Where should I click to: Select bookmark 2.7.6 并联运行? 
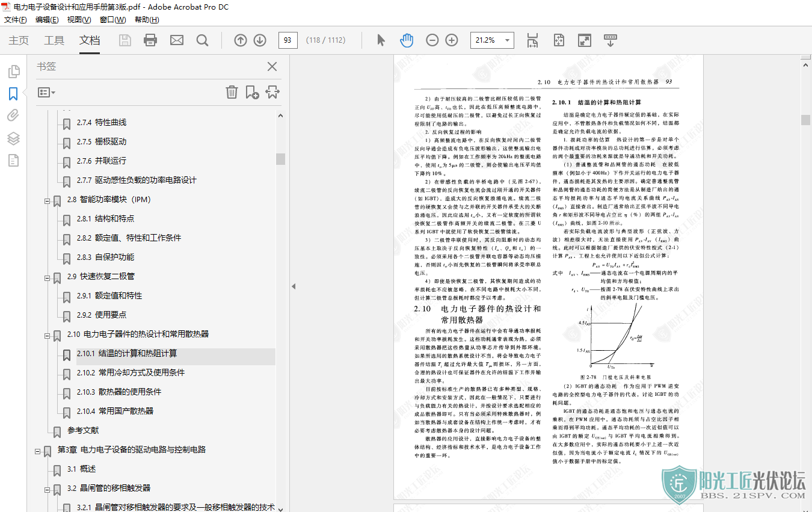pos(102,161)
